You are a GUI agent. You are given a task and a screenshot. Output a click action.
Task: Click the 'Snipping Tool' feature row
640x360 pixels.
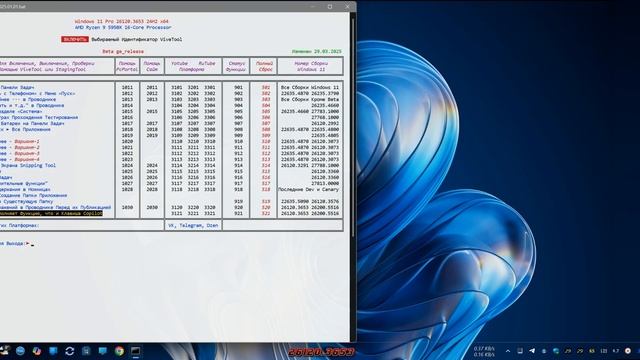(x=28, y=165)
